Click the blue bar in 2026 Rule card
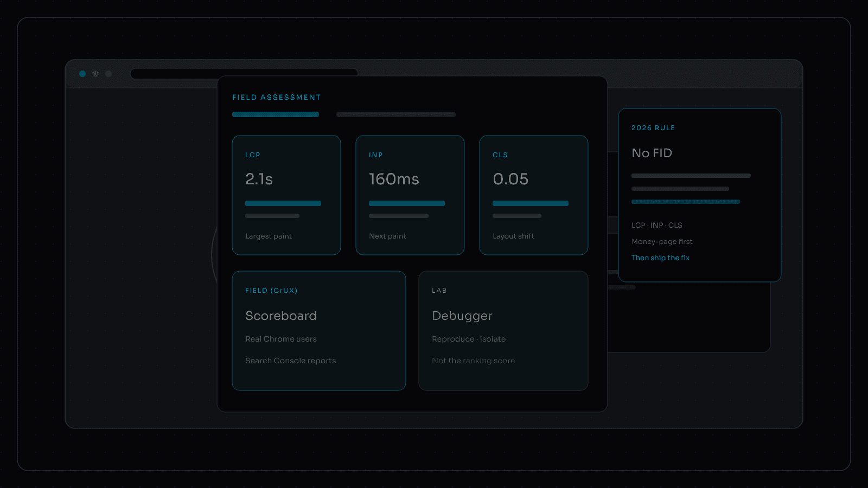 [686, 202]
